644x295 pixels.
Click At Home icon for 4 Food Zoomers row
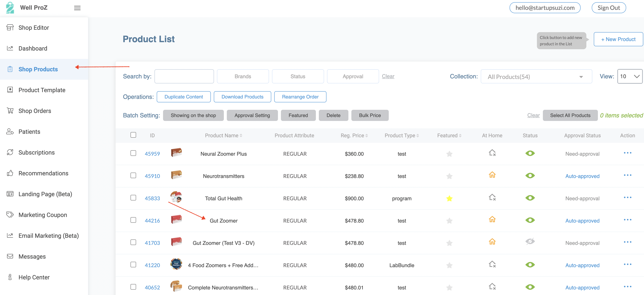492,264
